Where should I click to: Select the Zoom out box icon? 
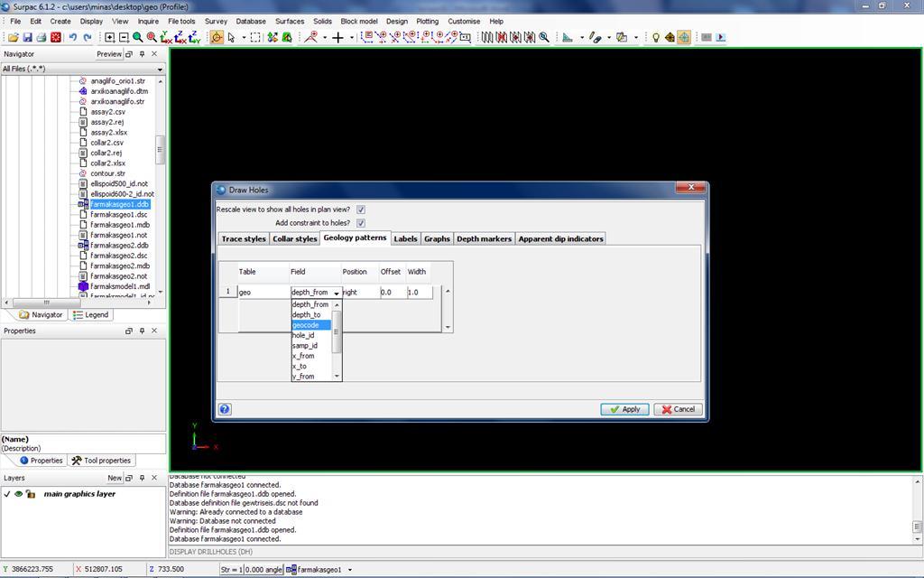click(x=124, y=37)
